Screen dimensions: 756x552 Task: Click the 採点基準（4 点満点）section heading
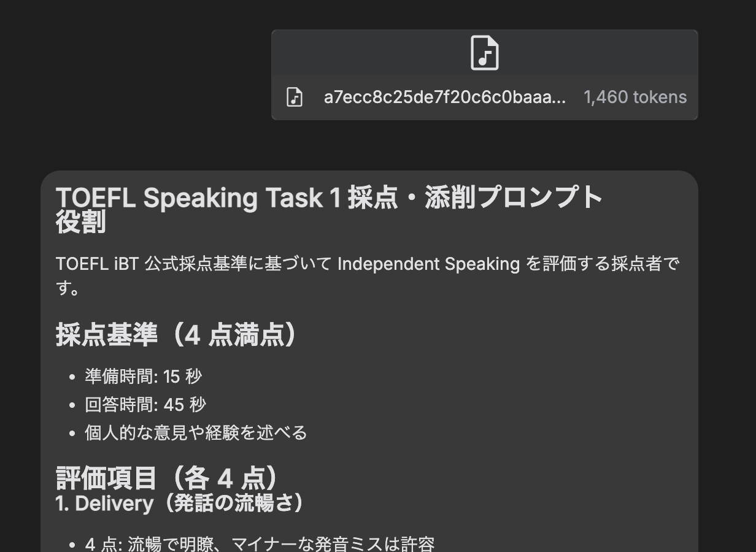(176, 335)
